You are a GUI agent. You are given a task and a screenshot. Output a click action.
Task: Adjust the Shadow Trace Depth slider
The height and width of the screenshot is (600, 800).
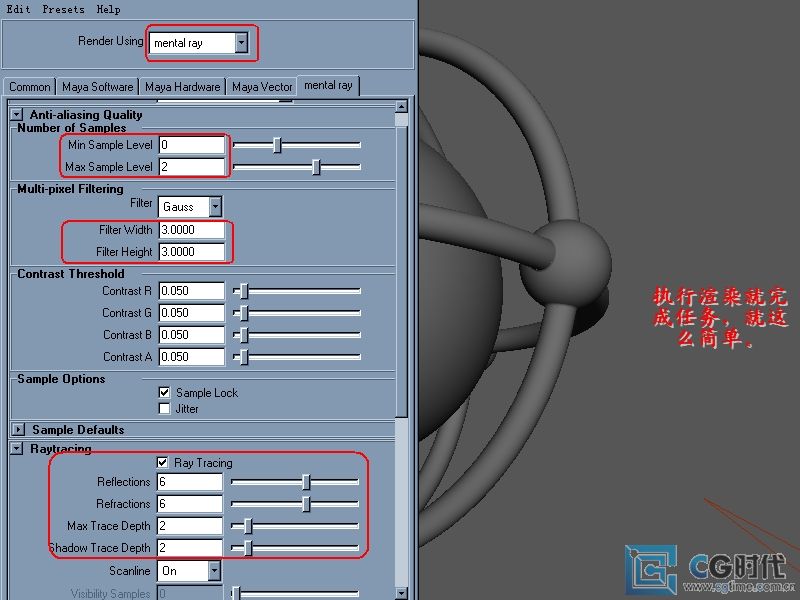pos(248,548)
